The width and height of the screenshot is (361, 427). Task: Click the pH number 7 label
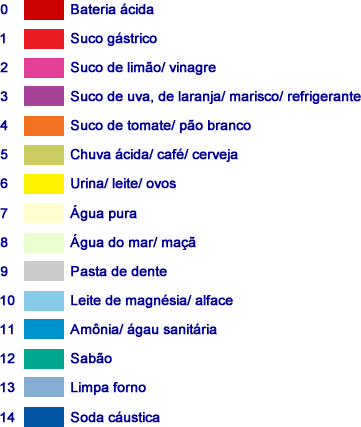(x=4, y=213)
